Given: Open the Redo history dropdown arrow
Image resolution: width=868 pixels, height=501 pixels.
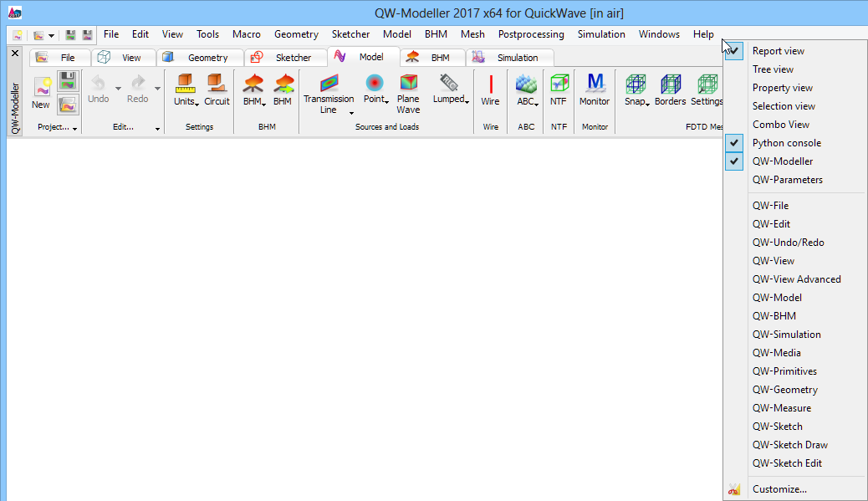Looking at the screenshot, I should point(158,89).
